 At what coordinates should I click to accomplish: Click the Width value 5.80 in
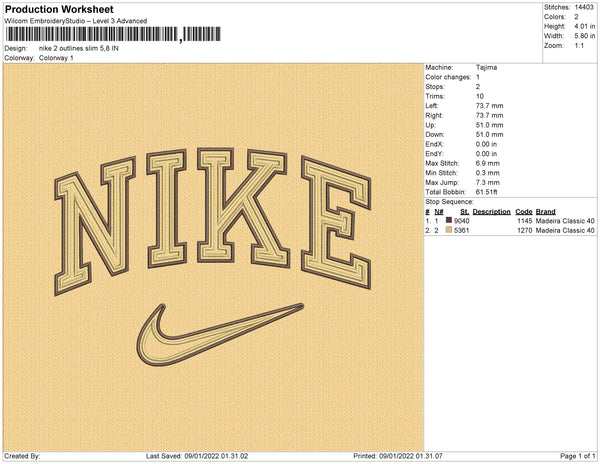[x=584, y=36]
